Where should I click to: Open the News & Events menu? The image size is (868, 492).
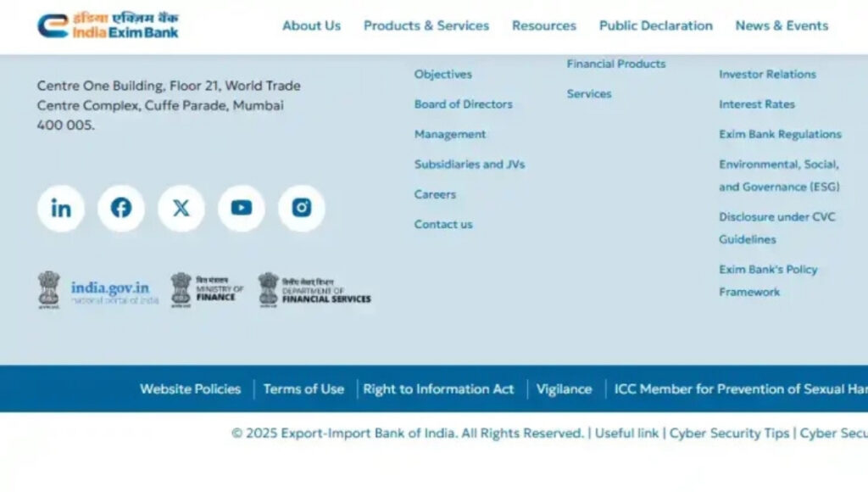tap(782, 25)
